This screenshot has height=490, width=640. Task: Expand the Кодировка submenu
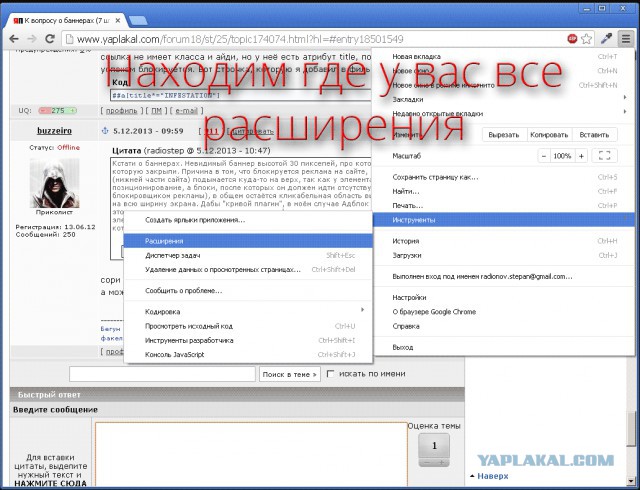248,312
